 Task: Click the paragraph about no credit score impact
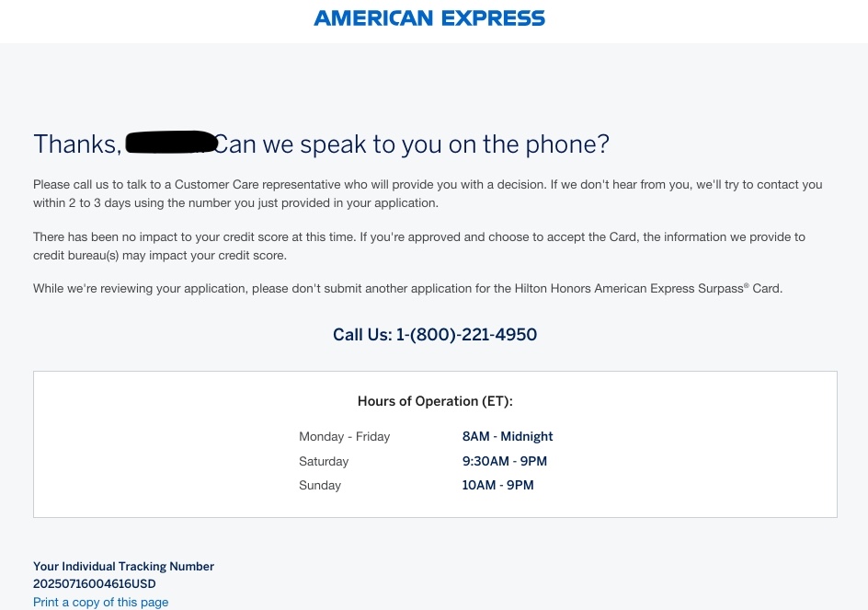(419, 246)
